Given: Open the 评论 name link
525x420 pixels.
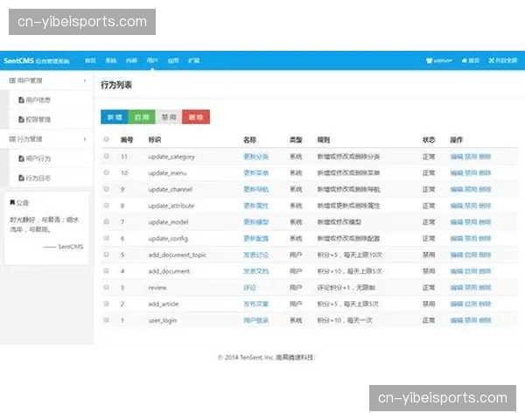Looking at the screenshot, I should tap(249, 288).
